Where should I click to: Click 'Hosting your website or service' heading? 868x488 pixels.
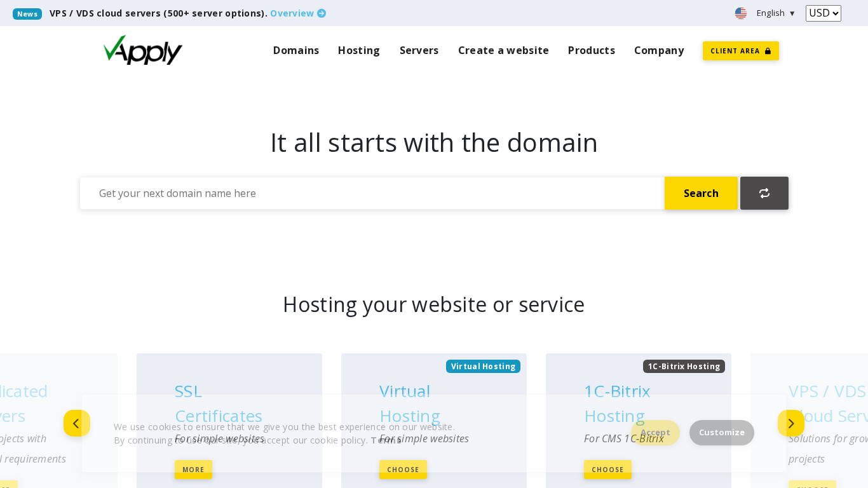point(434,304)
